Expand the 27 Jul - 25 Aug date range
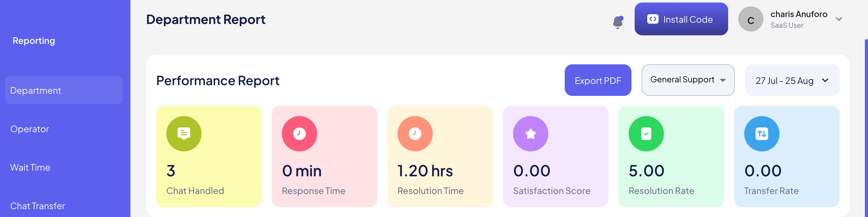Screen dimensions: 868x217 coord(791,80)
